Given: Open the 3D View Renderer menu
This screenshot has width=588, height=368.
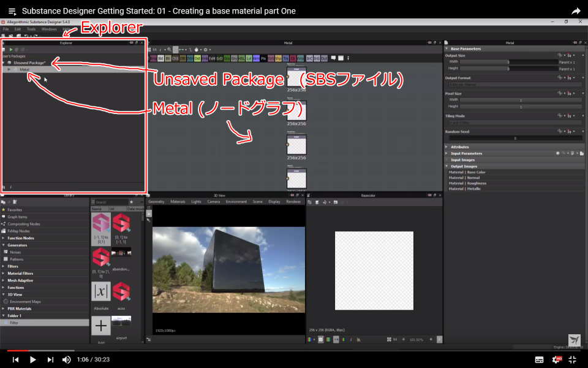Looking at the screenshot, I should tap(293, 202).
